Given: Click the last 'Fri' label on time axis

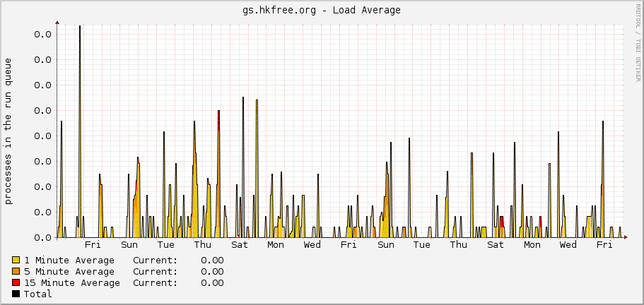Looking at the screenshot, I should click(604, 245).
